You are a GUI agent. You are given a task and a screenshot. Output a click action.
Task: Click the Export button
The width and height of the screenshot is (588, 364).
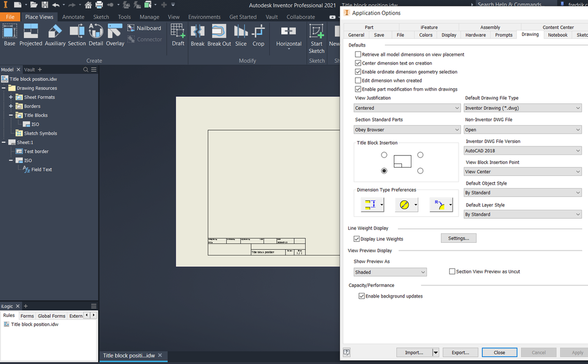[460, 352]
